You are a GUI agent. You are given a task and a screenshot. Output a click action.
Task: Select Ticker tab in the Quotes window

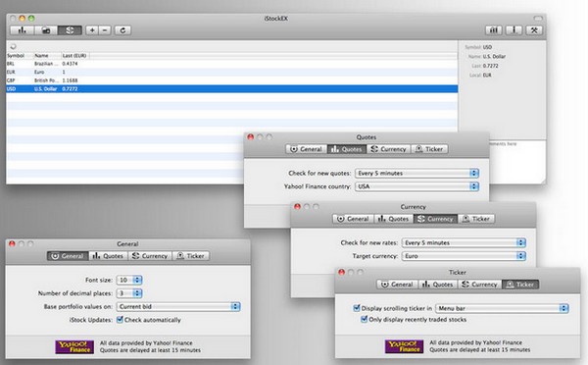[x=429, y=149]
